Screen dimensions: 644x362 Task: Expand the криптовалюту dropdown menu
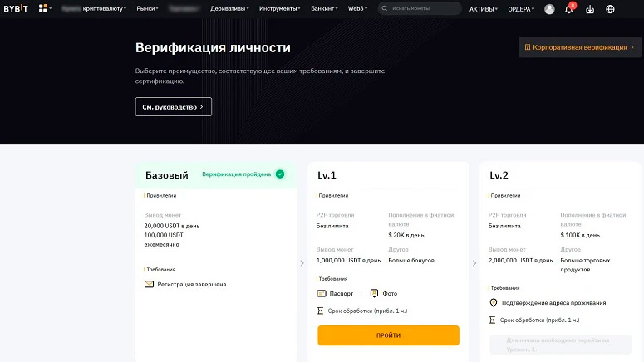(x=105, y=8)
